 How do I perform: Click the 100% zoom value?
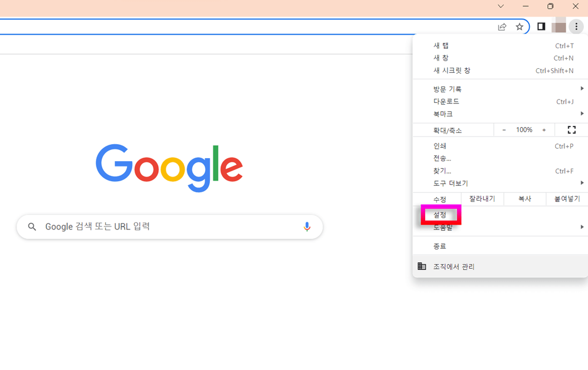524,130
